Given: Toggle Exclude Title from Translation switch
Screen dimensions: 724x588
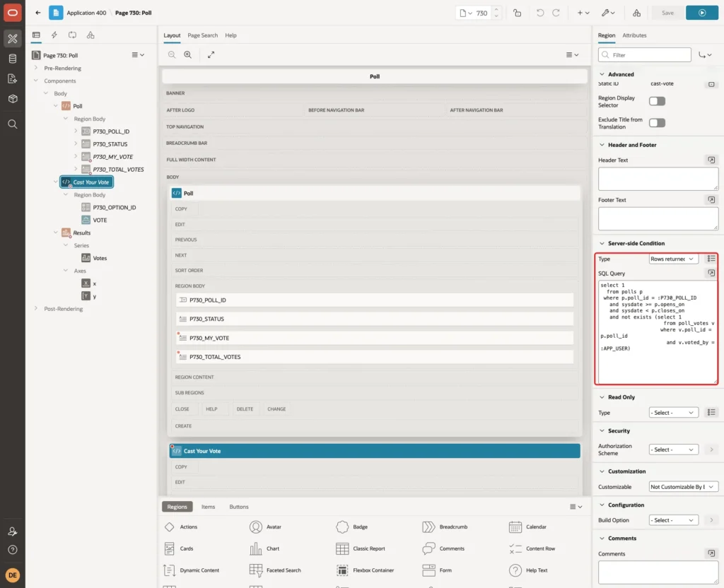Looking at the screenshot, I should pyautogui.click(x=657, y=123).
